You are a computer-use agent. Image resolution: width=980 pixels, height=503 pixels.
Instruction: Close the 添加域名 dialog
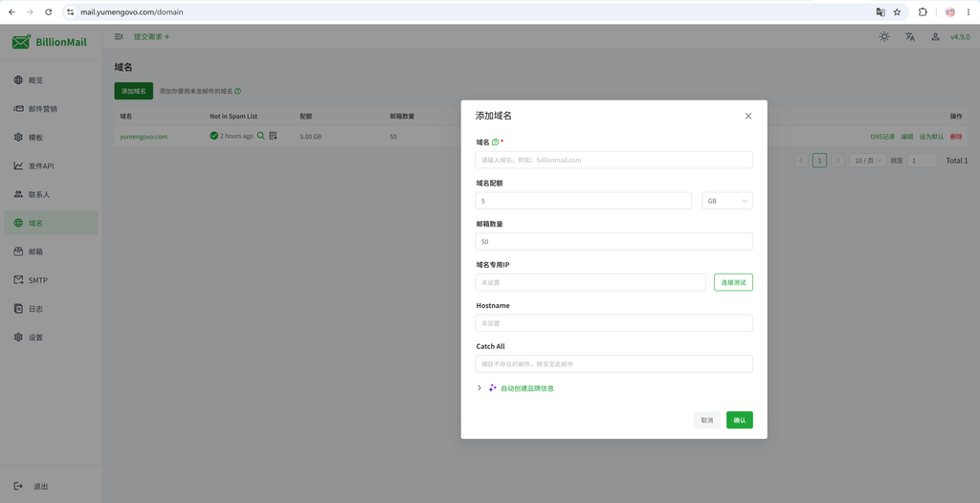(748, 117)
